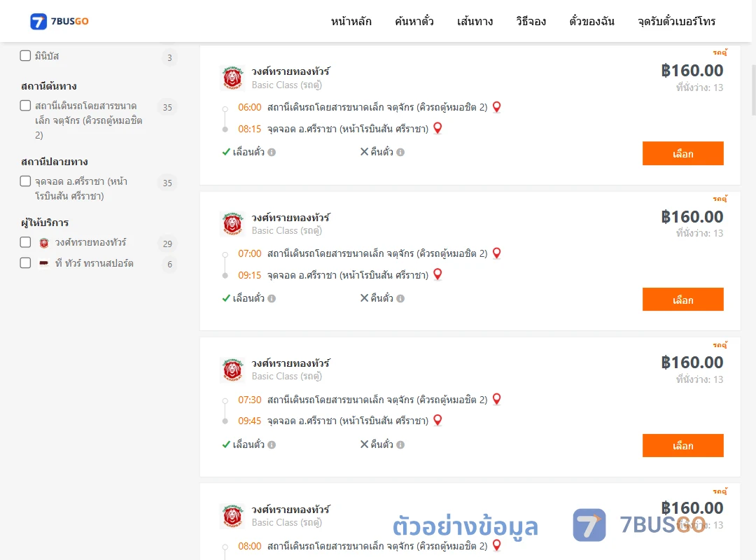Click refund info icon on 07:30 trip

[x=400, y=444]
